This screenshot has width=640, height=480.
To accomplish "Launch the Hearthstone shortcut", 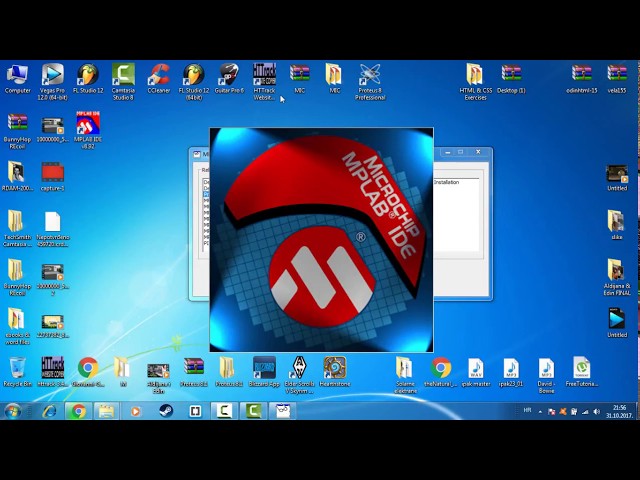I will (335, 371).
